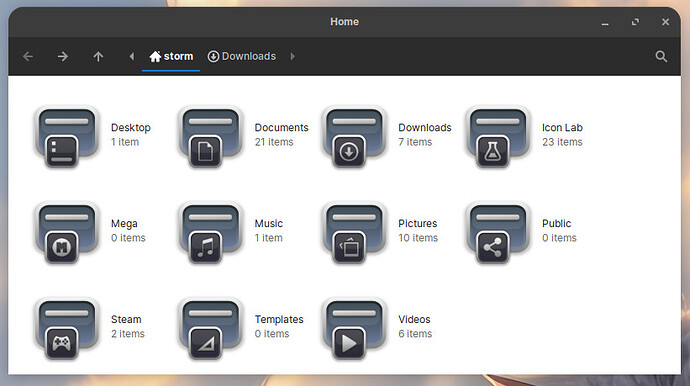Image resolution: width=690 pixels, height=386 pixels.
Task: Go forward with the right arrow
Action: (x=62, y=56)
